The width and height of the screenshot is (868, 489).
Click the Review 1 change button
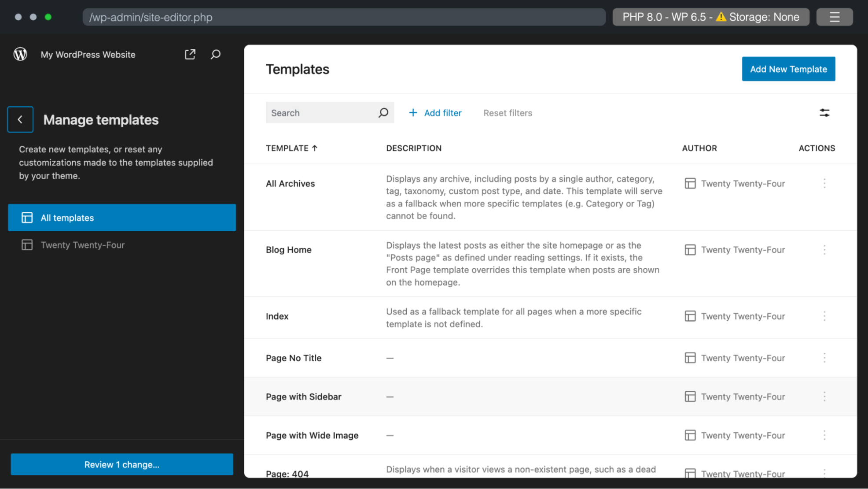pyautogui.click(x=122, y=464)
